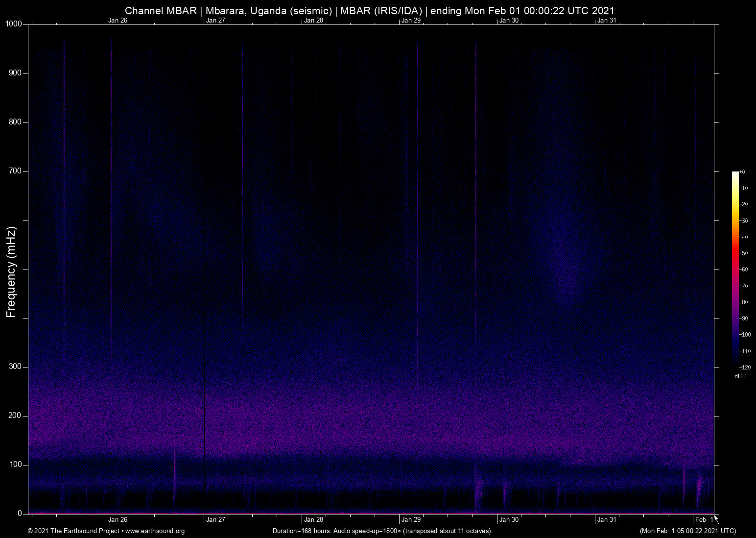Image resolution: width=756 pixels, height=538 pixels.
Task: Select the Jan 26 marker on upper time axis
Action: coord(118,20)
